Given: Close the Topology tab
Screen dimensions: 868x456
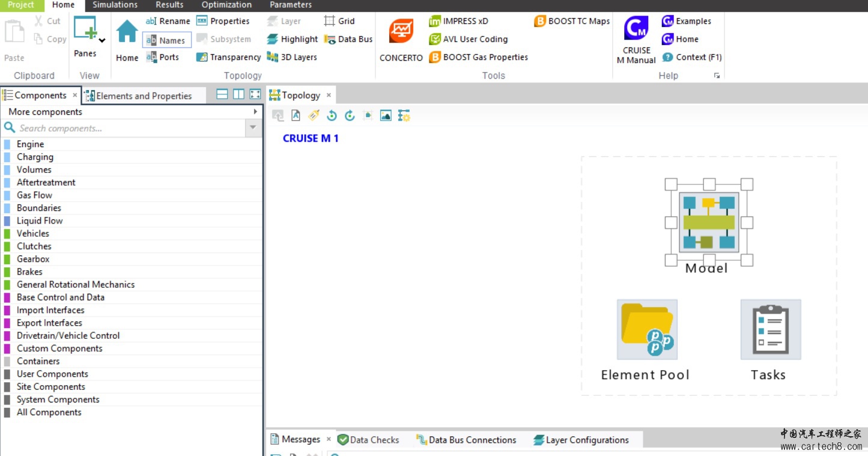Looking at the screenshot, I should (x=329, y=95).
